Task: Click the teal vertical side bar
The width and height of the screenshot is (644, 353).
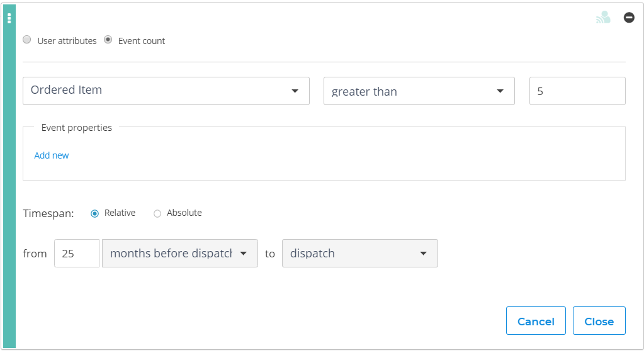Action: coord(9,176)
